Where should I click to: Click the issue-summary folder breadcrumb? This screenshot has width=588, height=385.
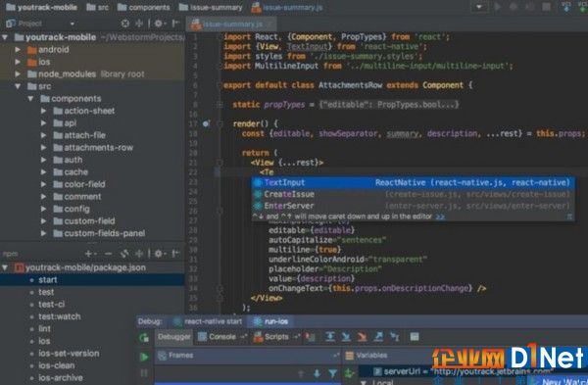click(211, 7)
